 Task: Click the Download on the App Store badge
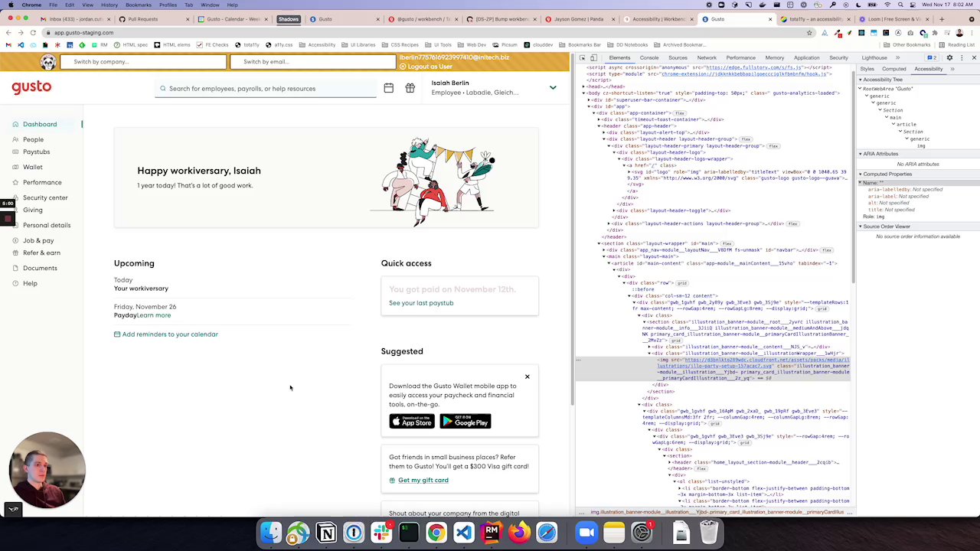pos(412,422)
